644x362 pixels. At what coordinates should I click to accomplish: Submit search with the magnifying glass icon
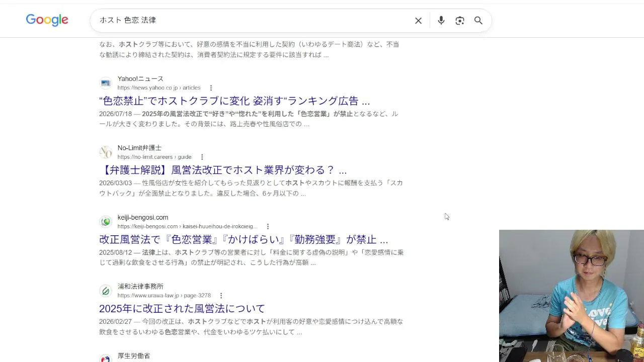point(478,21)
